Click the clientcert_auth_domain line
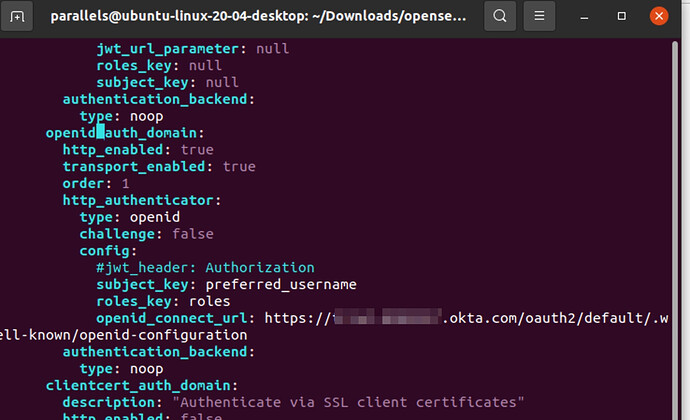Image resolution: width=690 pixels, height=420 pixels. [142, 386]
